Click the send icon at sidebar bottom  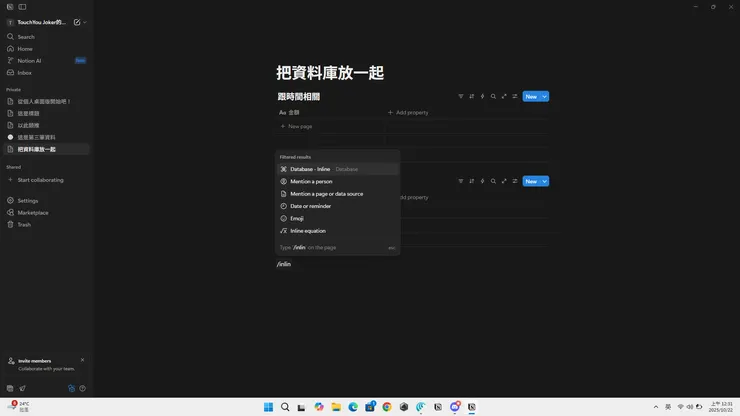tap(22, 388)
